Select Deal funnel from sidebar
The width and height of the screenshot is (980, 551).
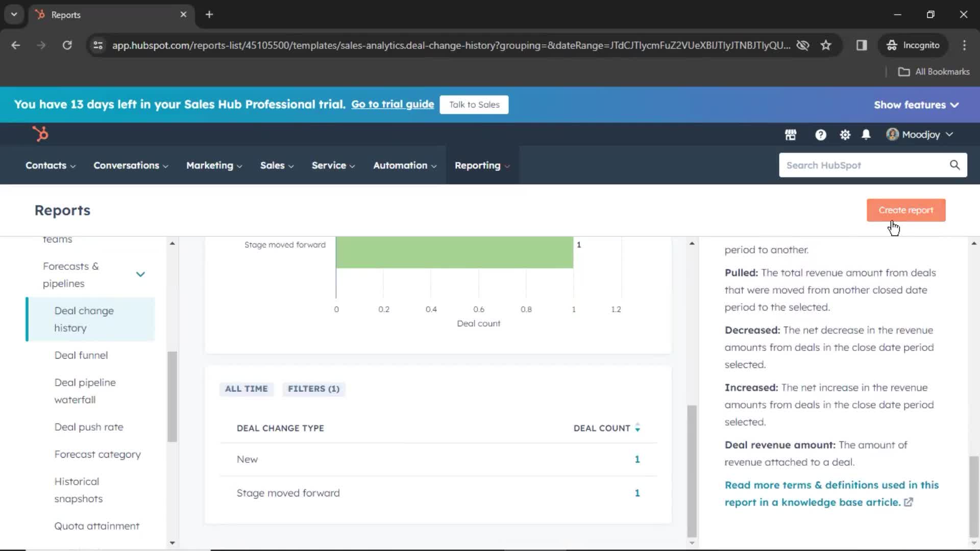pyautogui.click(x=81, y=355)
